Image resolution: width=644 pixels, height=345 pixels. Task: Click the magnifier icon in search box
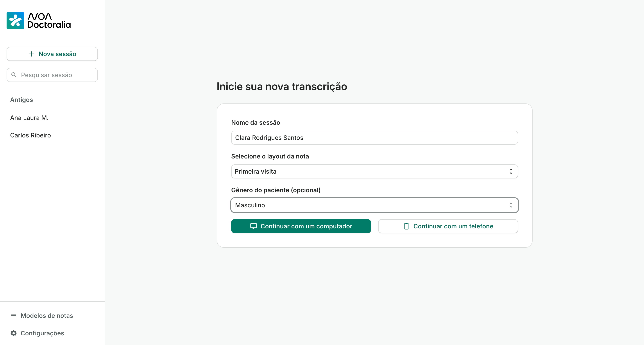click(14, 75)
